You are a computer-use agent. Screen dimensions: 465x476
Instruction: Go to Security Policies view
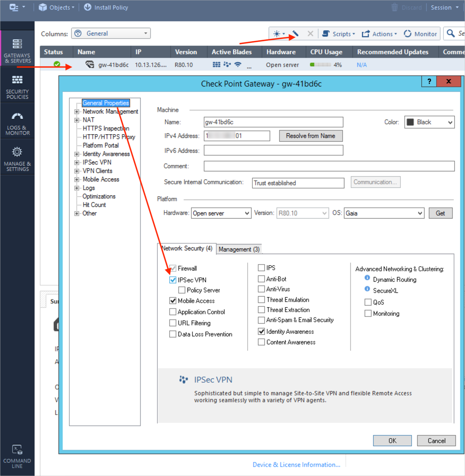click(17, 86)
